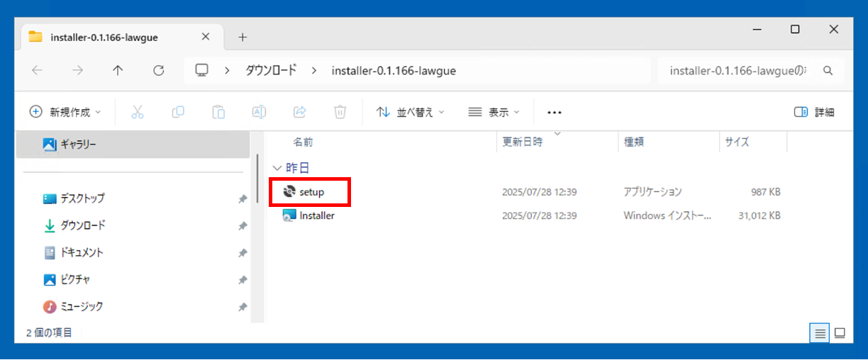Click the Share icon in toolbar

tap(300, 112)
